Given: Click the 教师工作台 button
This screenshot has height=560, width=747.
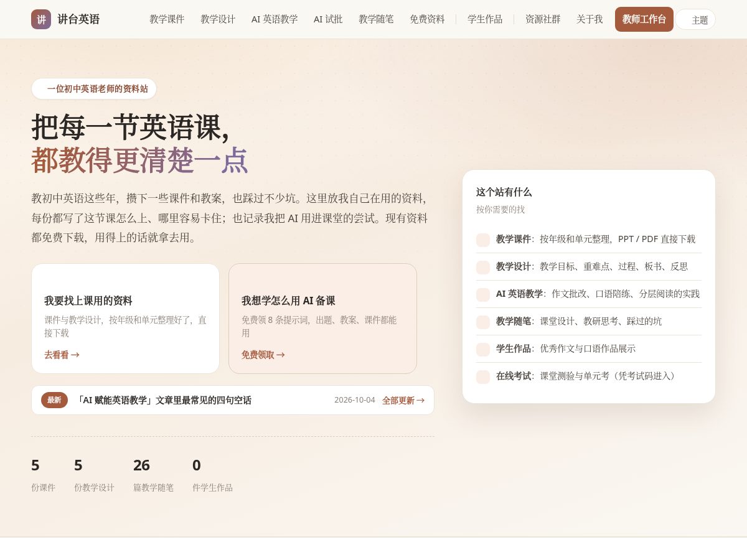Looking at the screenshot, I should pyautogui.click(x=644, y=19).
